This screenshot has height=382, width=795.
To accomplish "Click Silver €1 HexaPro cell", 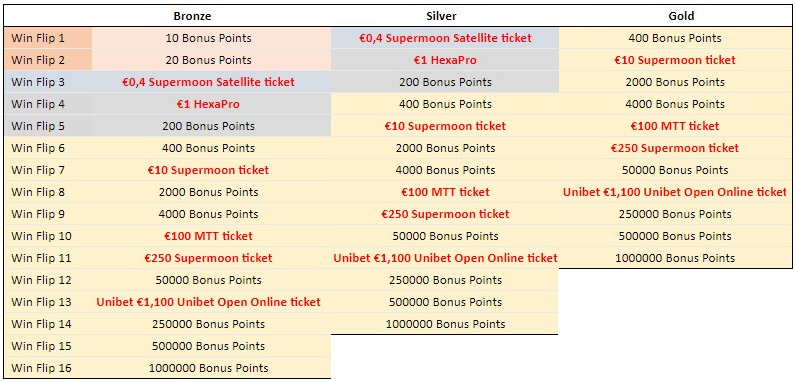I will [445, 60].
